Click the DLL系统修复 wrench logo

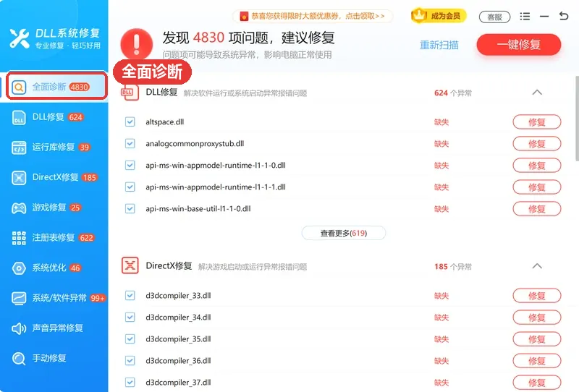[x=20, y=38]
